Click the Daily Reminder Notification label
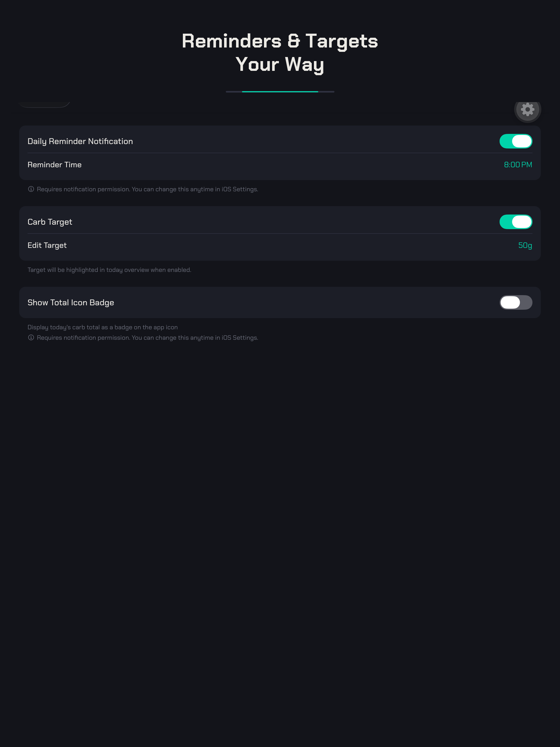The image size is (560, 747). pyautogui.click(x=80, y=141)
